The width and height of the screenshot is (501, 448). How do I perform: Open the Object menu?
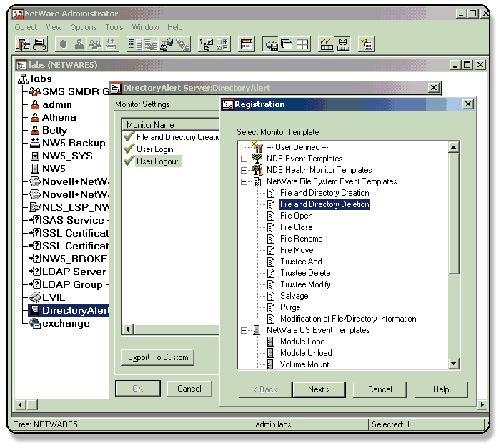[26, 27]
